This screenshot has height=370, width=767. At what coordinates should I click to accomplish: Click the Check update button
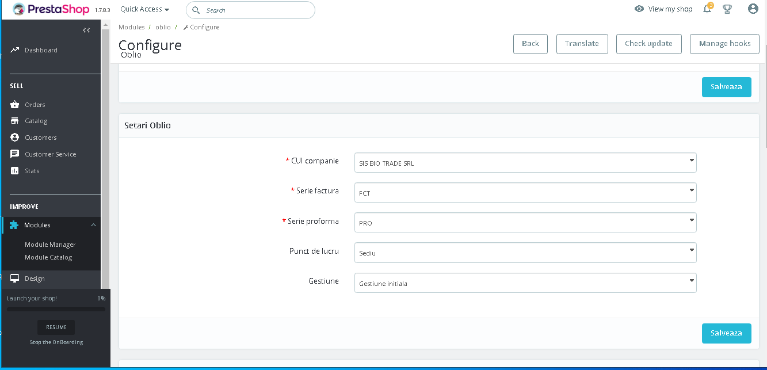pos(649,44)
